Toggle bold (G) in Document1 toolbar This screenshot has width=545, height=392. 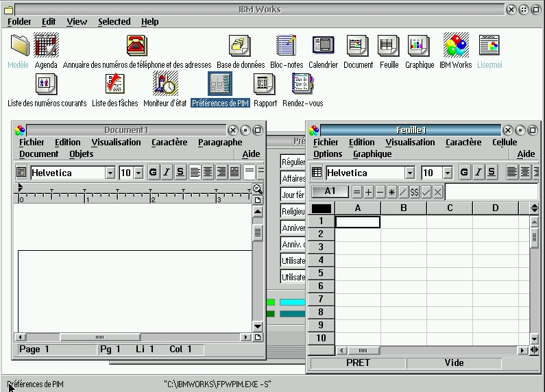[x=153, y=173]
